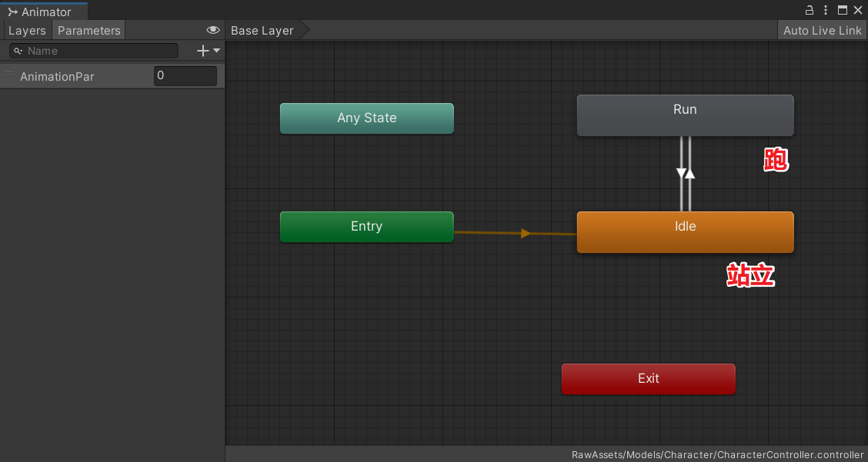Select the Any State node

click(x=366, y=118)
